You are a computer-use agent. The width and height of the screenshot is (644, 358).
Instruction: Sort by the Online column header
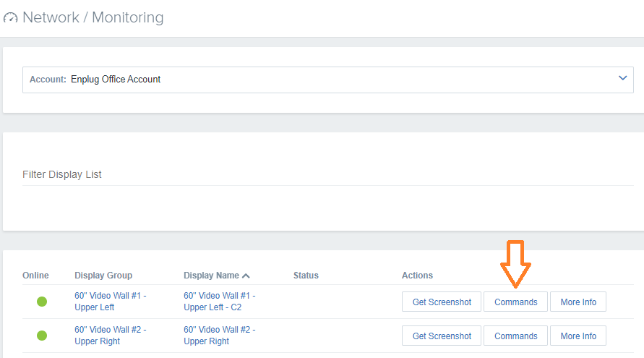35,276
